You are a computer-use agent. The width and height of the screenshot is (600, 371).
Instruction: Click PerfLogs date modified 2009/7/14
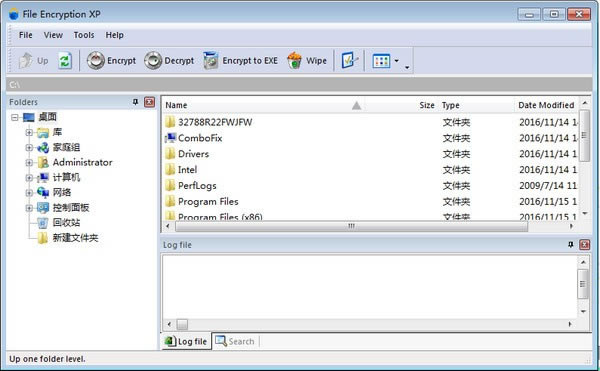point(548,186)
